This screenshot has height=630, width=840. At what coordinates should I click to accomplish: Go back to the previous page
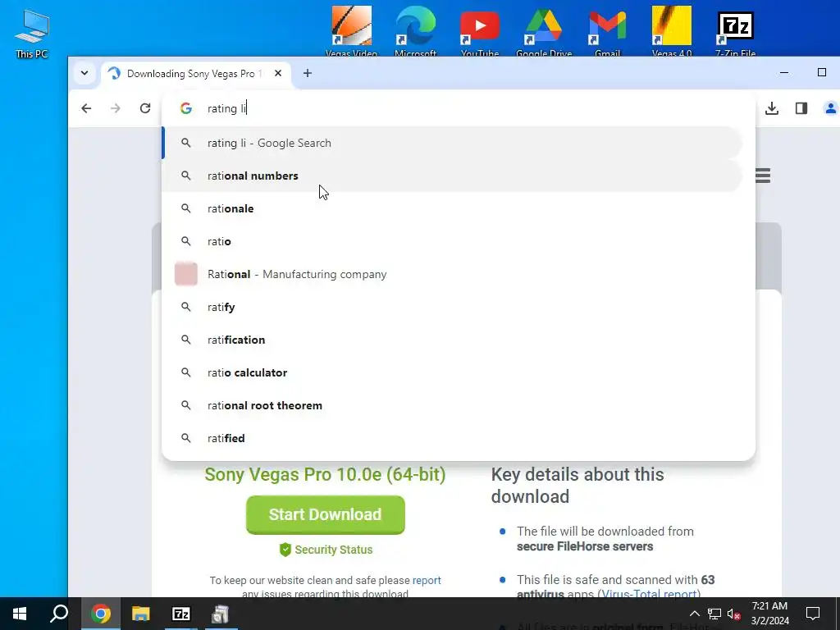(x=86, y=109)
